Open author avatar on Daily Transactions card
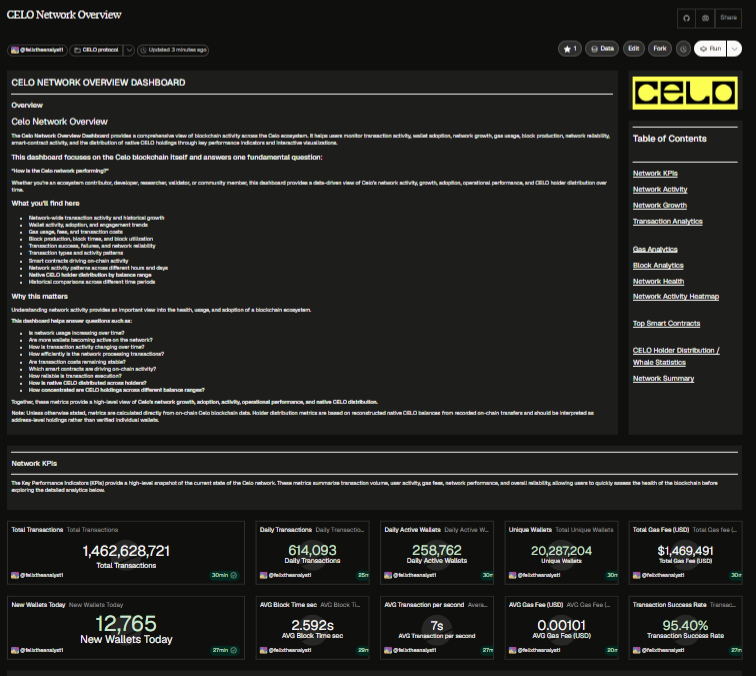This screenshot has height=676, width=756. pos(263,575)
